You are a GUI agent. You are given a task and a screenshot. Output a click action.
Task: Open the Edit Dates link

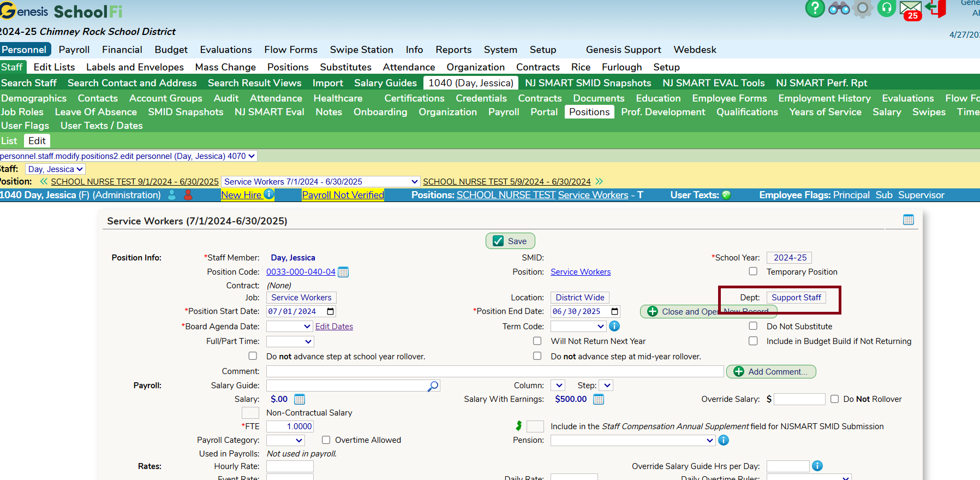(x=334, y=327)
